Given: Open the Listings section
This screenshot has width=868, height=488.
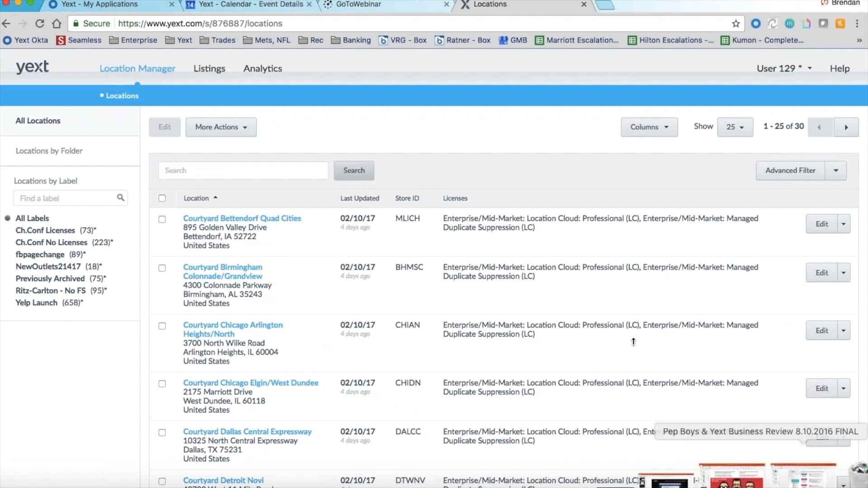Looking at the screenshot, I should point(209,68).
